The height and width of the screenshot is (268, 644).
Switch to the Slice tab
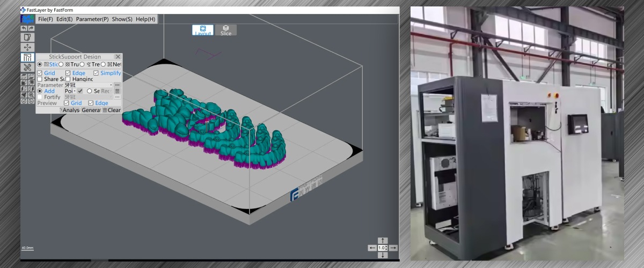coord(226,31)
